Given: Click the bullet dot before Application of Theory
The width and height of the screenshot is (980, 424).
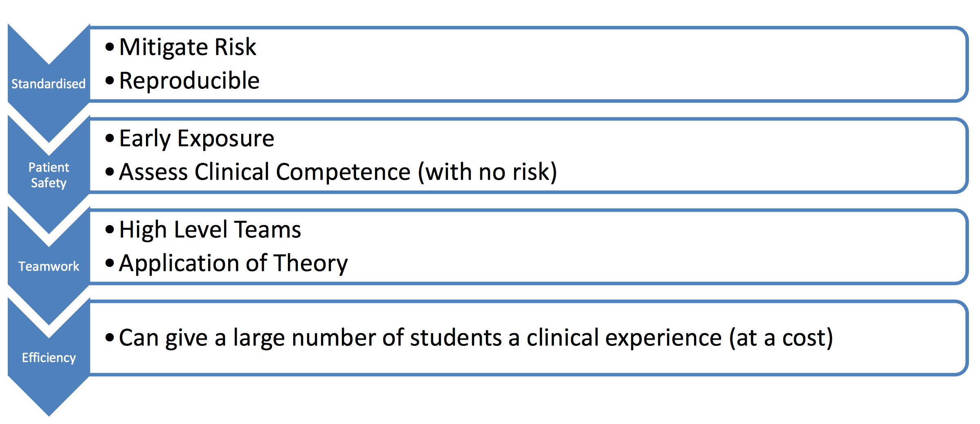Looking at the screenshot, I should (x=109, y=263).
